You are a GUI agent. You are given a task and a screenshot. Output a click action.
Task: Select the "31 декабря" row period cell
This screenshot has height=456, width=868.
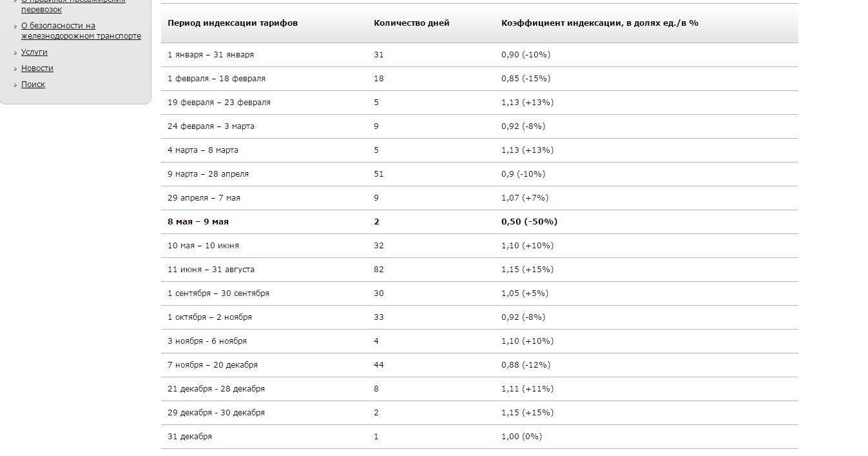pos(189,437)
